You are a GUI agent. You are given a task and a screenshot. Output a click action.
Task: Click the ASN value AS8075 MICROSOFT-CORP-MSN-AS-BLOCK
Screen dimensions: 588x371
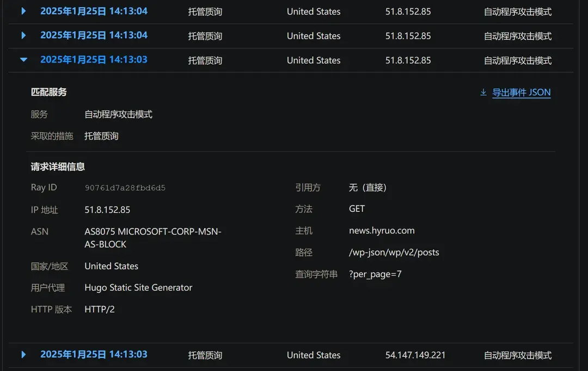pos(152,238)
